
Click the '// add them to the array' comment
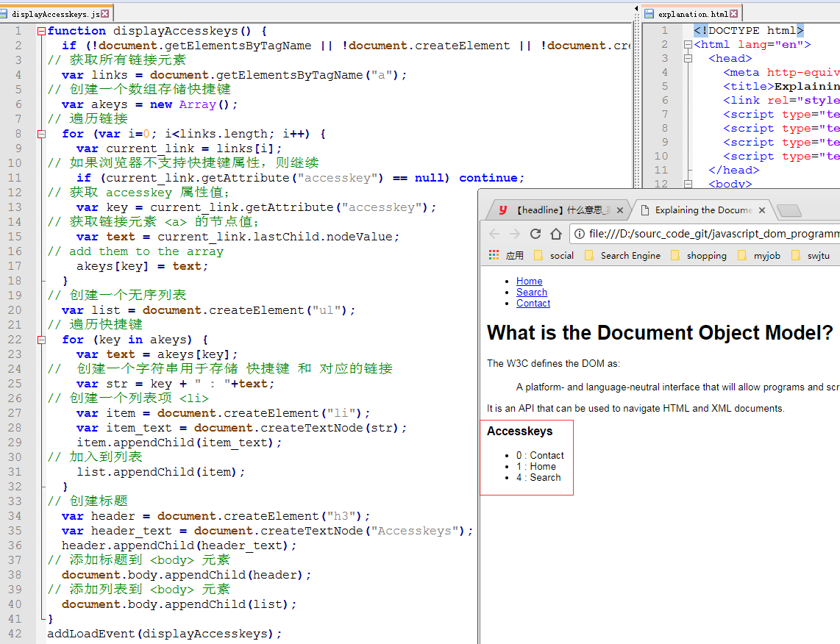135,251
